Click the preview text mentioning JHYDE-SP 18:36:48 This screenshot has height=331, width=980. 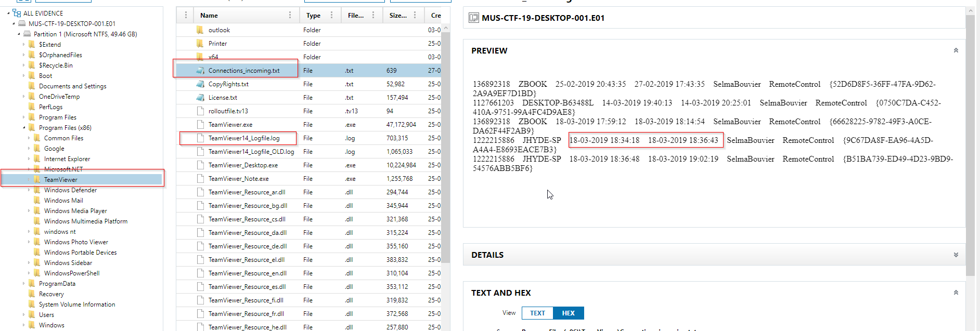click(713, 163)
